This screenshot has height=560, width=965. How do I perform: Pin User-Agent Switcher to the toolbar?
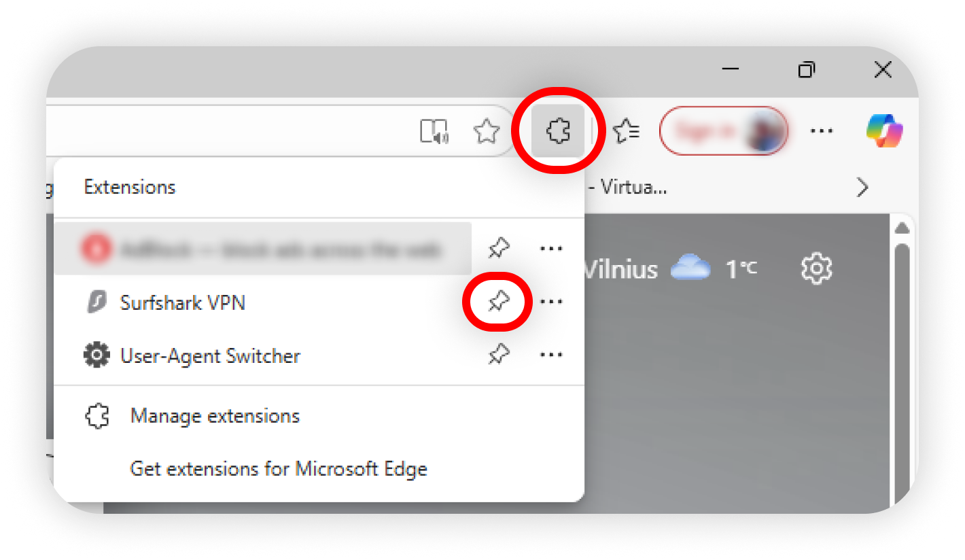click(x=498, y=355)
